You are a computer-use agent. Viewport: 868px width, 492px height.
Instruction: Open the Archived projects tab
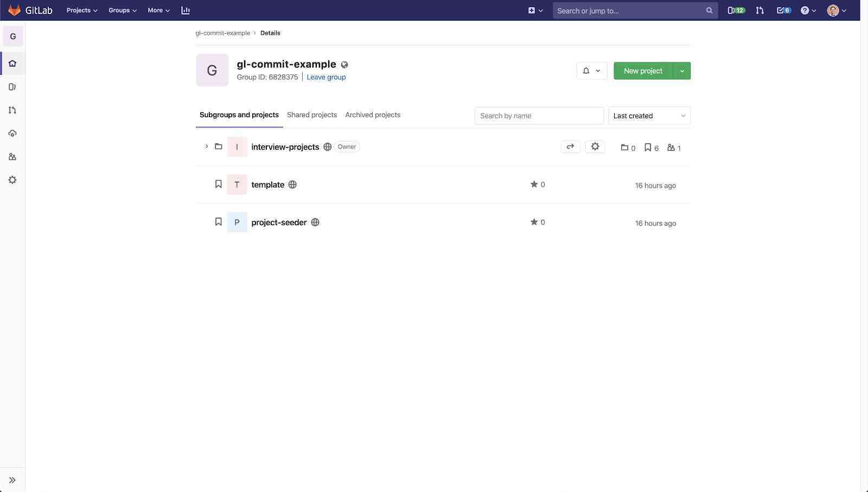coord(373,114)
